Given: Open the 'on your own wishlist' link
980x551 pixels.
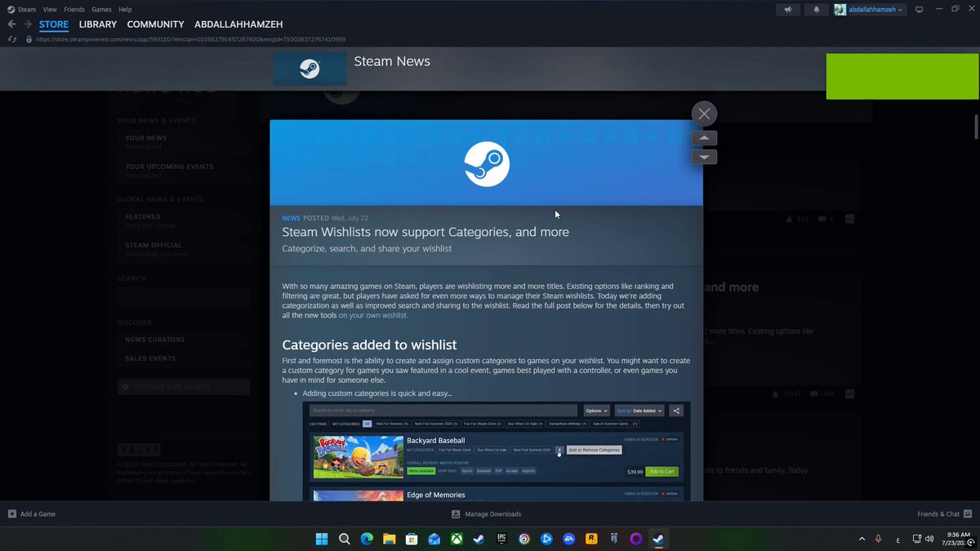Looking at the screenshot, I should click(372, 315).
